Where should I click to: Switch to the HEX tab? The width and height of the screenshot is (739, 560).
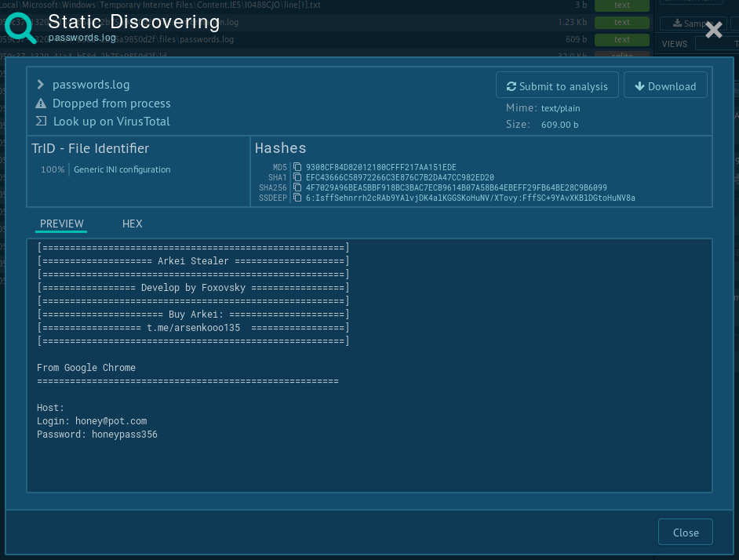132,224
